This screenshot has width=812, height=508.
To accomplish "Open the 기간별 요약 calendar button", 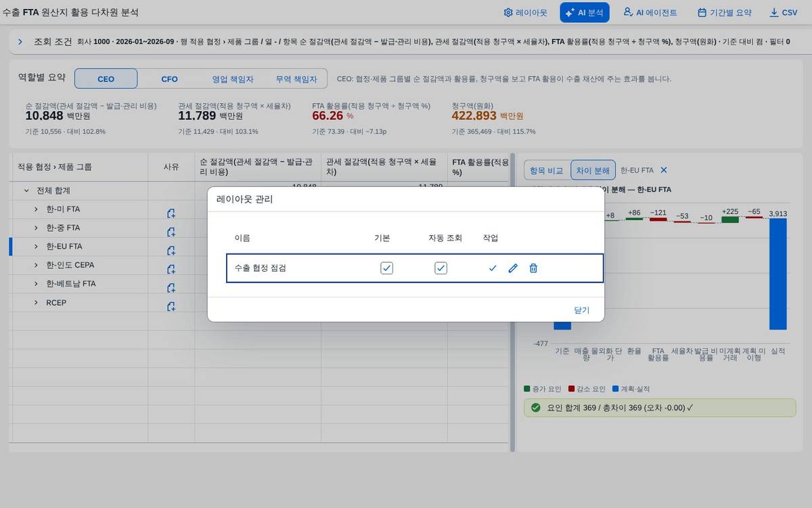I will [724, 12].
